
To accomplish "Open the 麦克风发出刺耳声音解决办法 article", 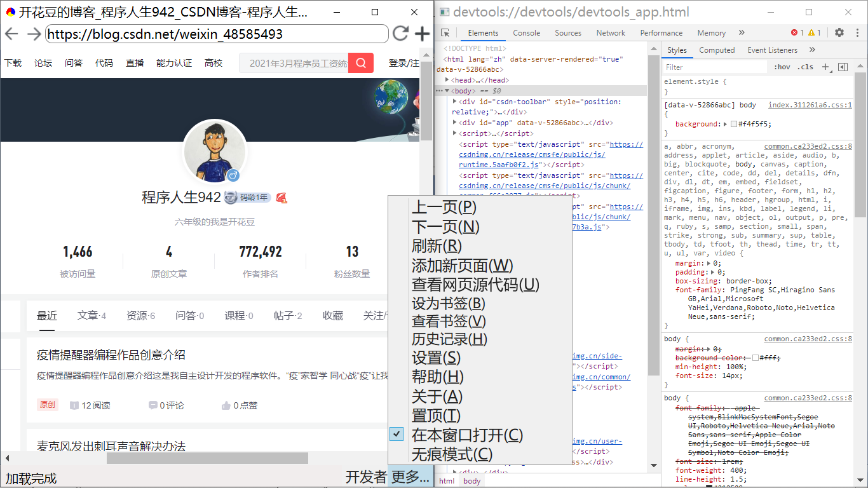I will pyautogui.click(x=111, y=447).
